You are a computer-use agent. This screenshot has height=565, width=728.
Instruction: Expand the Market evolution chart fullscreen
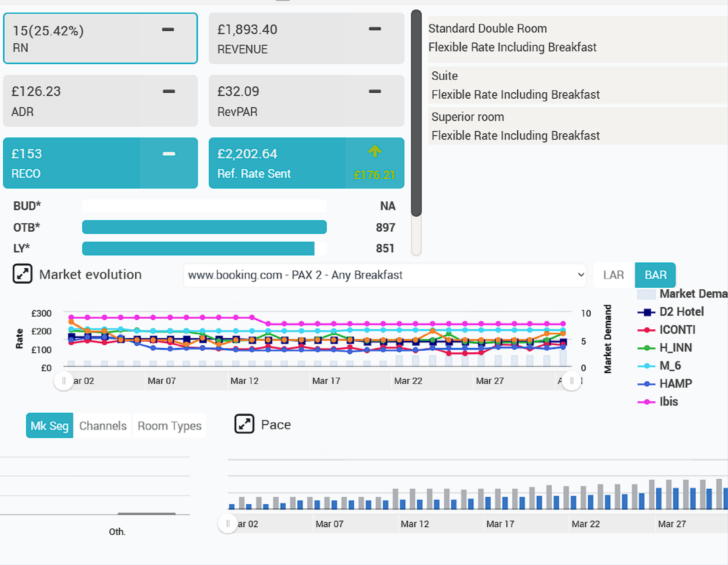[x=22, y=274]
